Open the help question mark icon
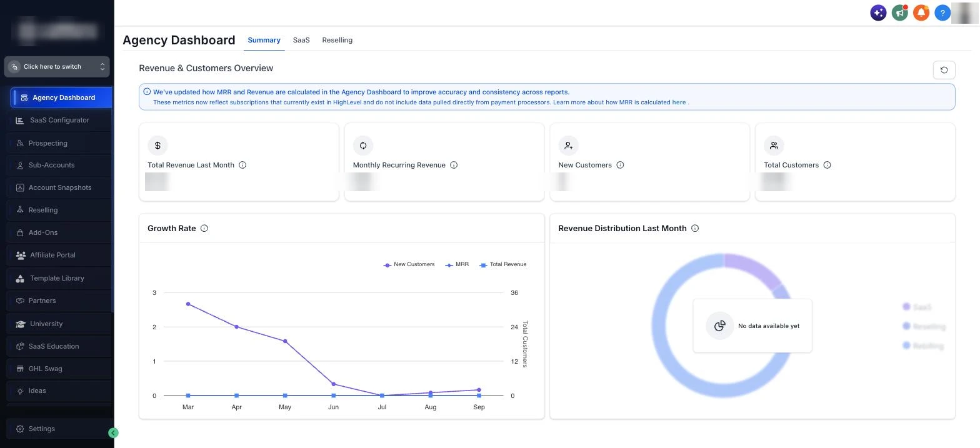 (942, 12)
